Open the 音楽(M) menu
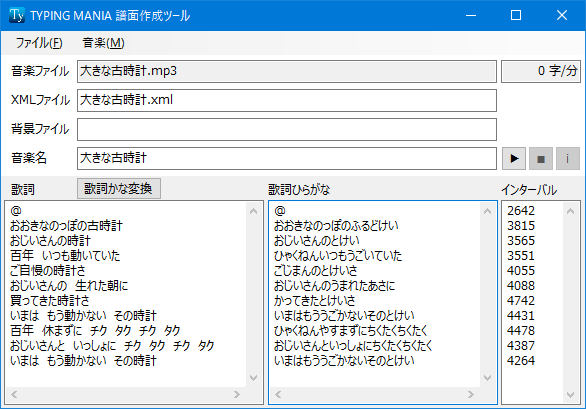 click(x=103, y=43)
